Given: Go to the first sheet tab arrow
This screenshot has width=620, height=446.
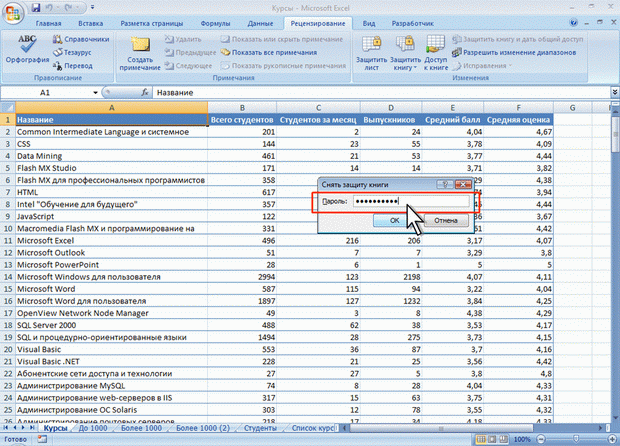Looking at the screenshot, I should [6, 428].
